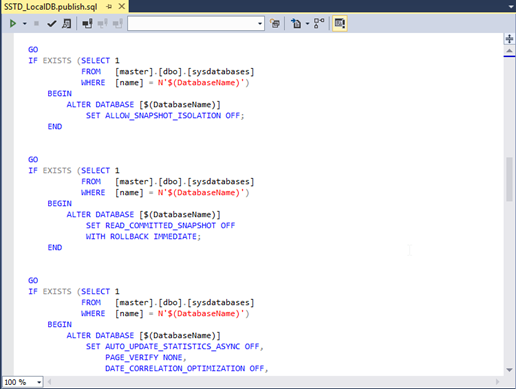Click 'SET AUTO_UPDATE_STATISTICS_ASYNC OFF,' line
This screenshot has height=389, width=516.
(x=175, y=347)
